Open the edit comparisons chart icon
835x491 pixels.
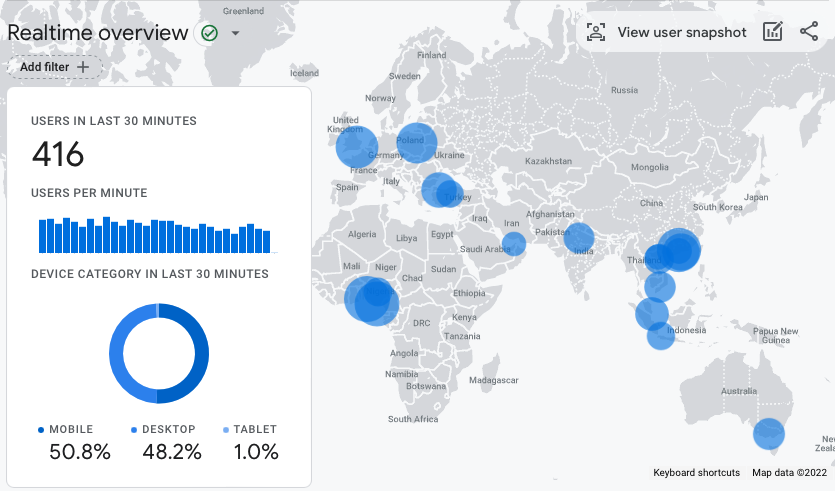pyautogui.click(x=773, y=31)
